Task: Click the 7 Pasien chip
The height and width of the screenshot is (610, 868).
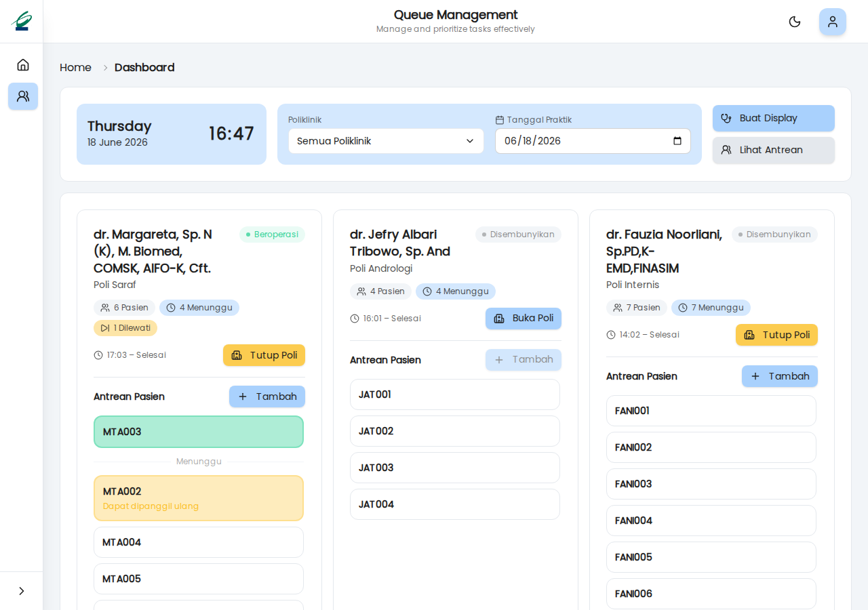Action: (x=637, y=308)
